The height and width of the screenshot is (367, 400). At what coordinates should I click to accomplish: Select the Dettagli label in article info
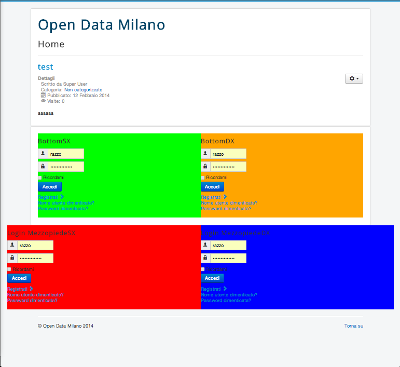(46, 78)
